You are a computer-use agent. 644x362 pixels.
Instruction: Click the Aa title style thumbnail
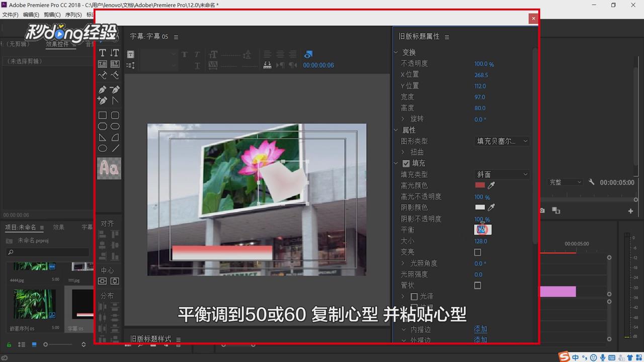click(x=109, y=168)
